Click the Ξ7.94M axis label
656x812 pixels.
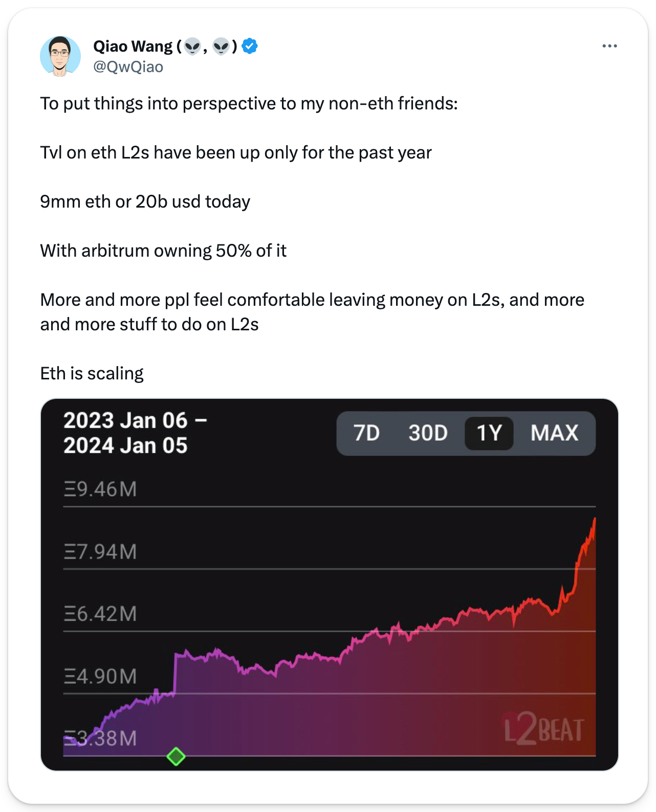(x=100, y=552)
